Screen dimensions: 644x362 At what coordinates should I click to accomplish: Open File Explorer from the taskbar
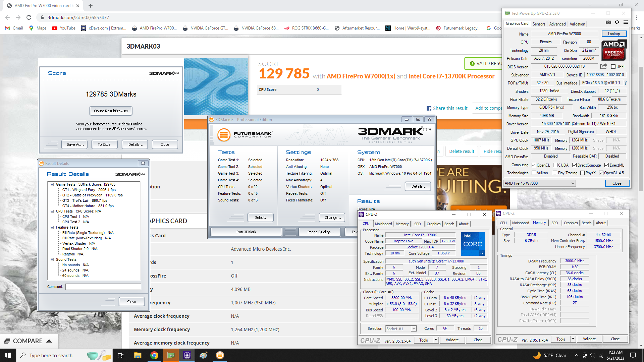click(138, 355)
